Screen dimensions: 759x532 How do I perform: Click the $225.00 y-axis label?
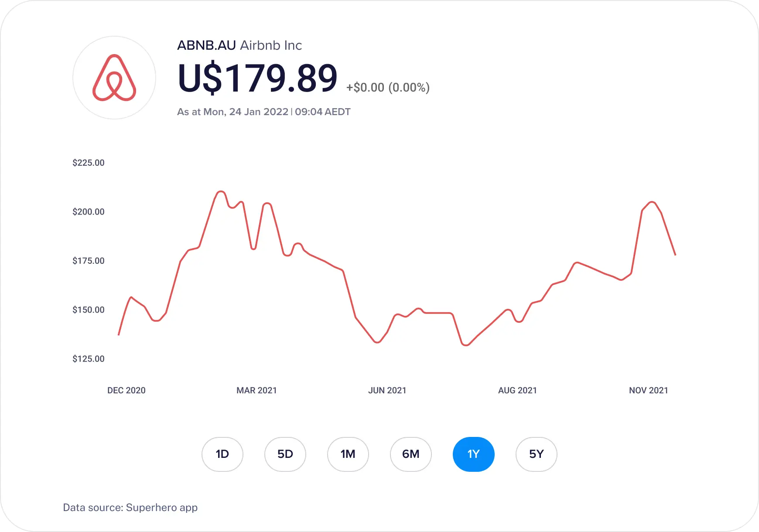click(x=89, y=163)
